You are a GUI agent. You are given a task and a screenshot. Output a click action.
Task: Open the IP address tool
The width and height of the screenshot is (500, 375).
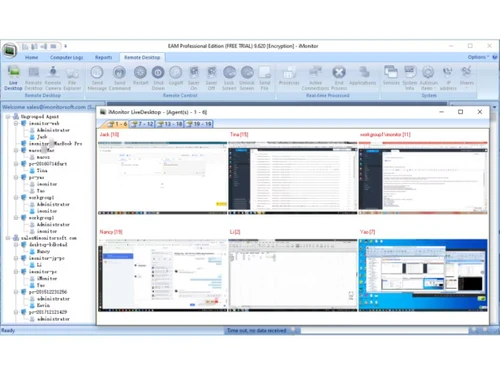point(448,78)
